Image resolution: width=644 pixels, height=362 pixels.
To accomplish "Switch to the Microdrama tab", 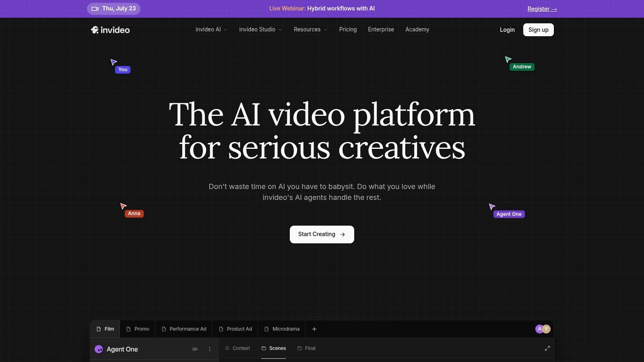I will [282, 329].
